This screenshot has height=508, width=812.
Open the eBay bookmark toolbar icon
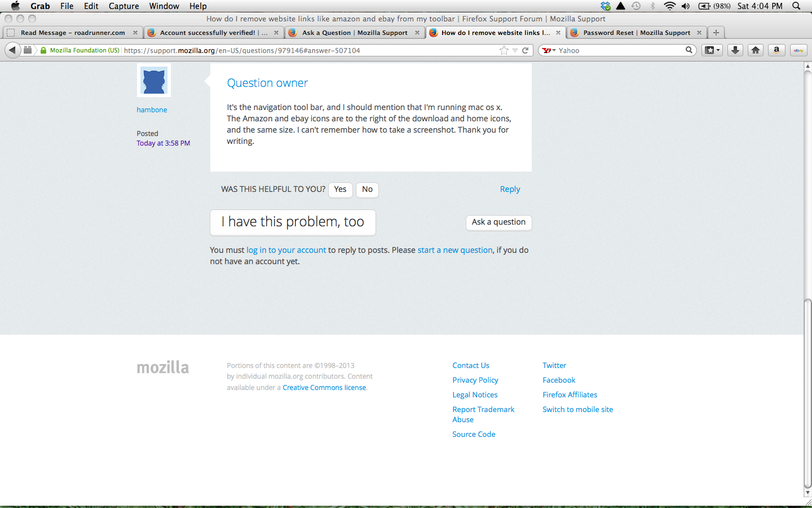[x=798, y=50]
